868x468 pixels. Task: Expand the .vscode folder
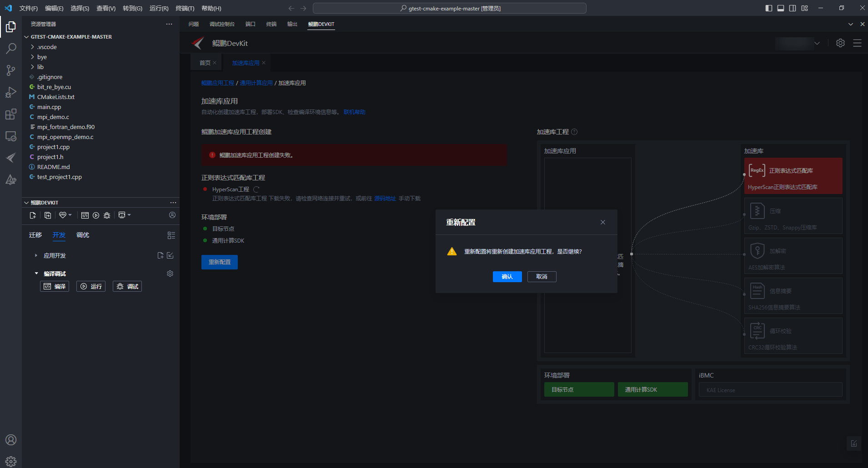coord(32,47)
